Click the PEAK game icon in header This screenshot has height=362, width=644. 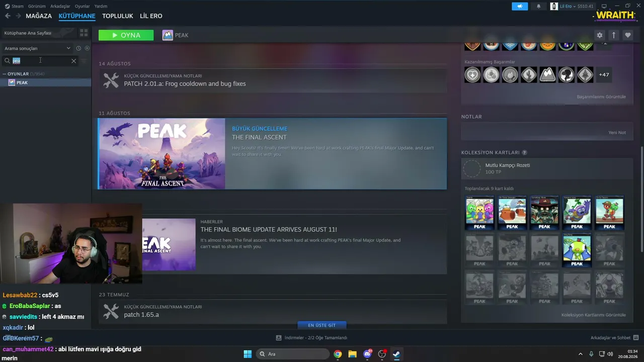168,35
